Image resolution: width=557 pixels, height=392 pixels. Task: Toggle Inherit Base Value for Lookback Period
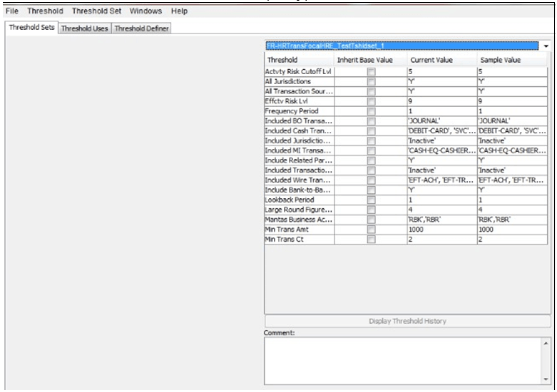(372, 200)
